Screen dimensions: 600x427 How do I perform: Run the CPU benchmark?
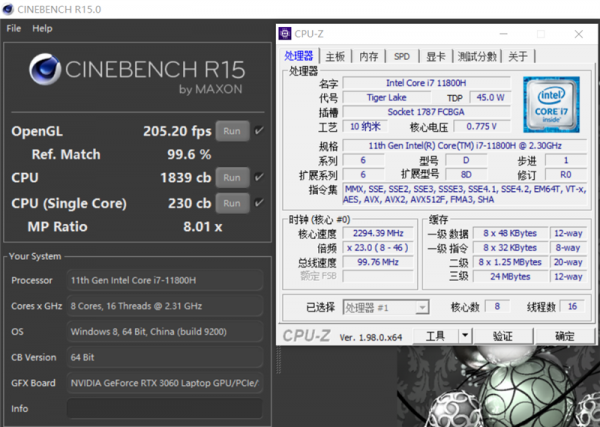click(232, 177)
